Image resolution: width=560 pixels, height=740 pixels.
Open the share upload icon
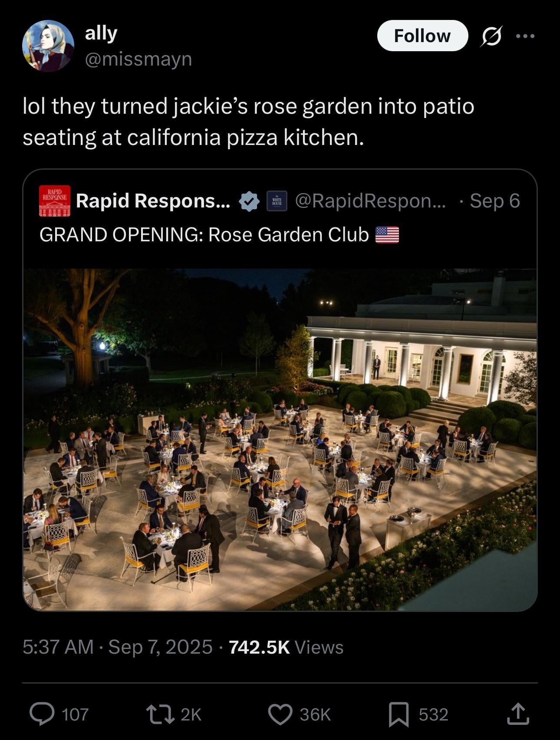[518, 714]
